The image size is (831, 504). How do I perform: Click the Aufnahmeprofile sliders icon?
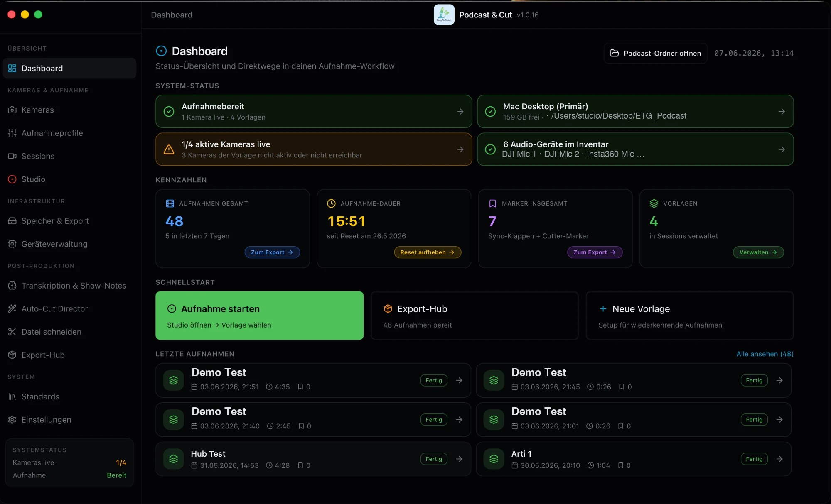coord(12,133)
